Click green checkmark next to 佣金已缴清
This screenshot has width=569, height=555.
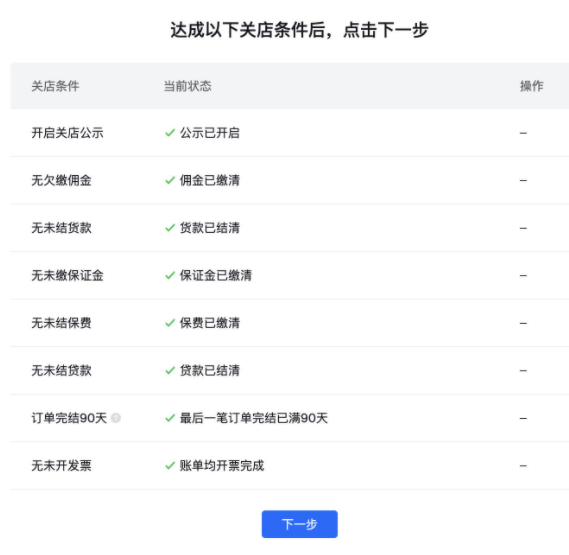pyautogui.click(x=170, y=180)
